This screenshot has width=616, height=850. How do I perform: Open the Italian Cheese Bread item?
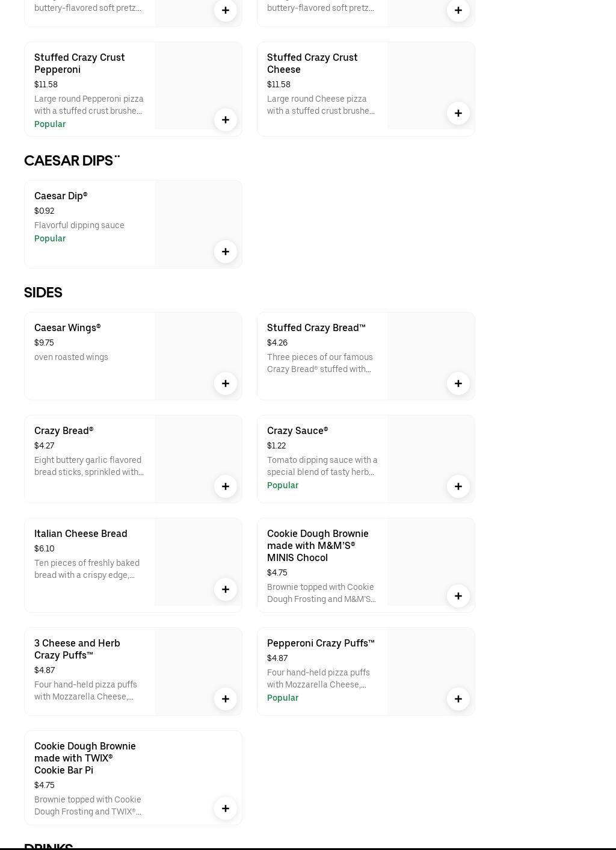point(81,534)
